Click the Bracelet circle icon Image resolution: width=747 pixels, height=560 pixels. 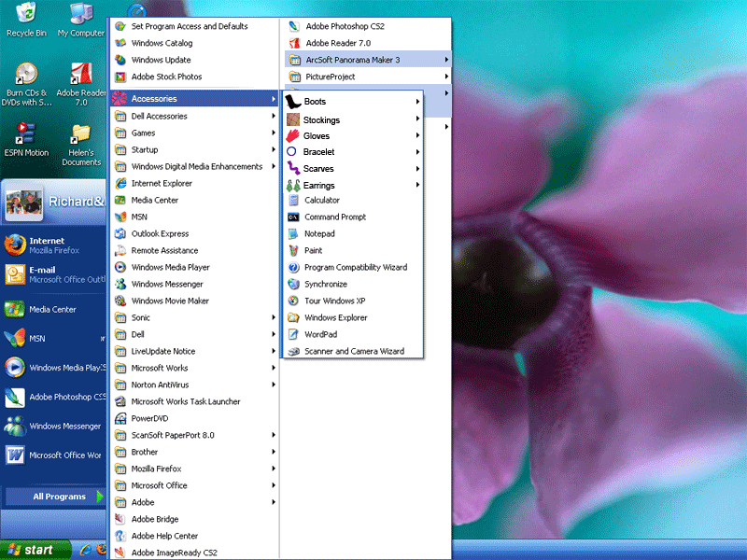(291, 151)
